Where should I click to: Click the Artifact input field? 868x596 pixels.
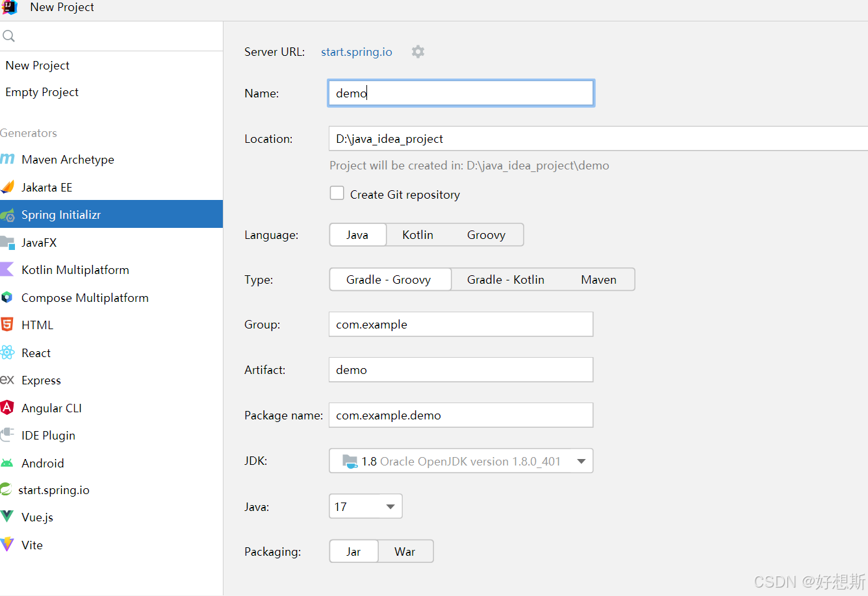pyautogui.click(x=461, y=369)
